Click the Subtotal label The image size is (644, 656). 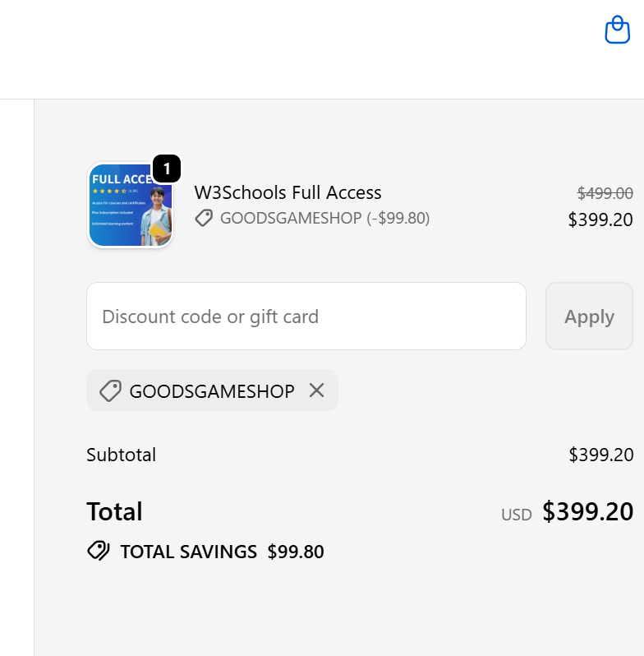pos(121,455)
